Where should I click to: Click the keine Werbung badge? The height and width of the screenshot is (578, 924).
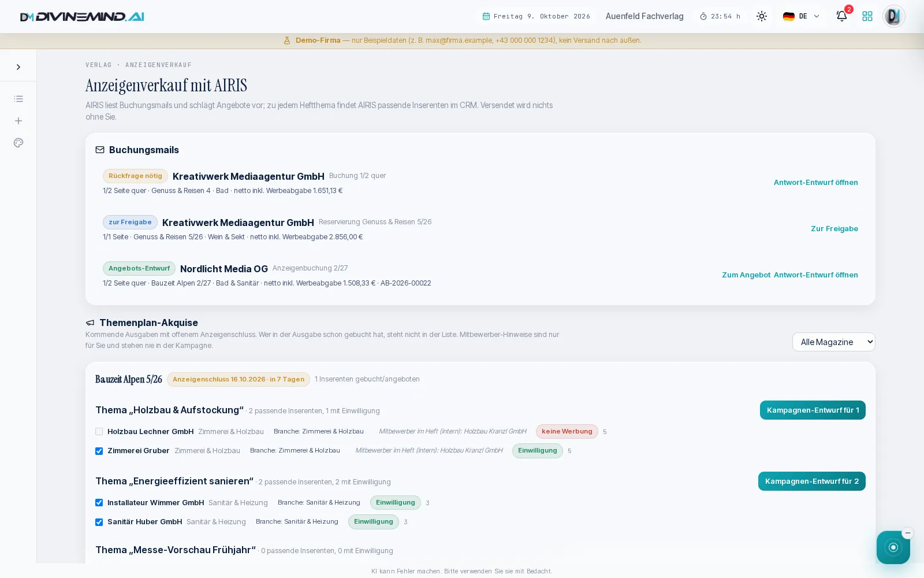(x=567, y=431)
